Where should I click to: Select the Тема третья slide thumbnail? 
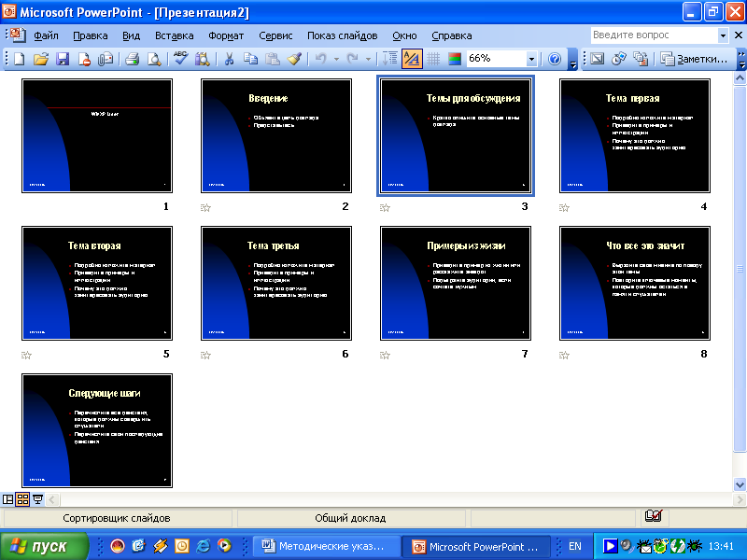pos(276,284)
